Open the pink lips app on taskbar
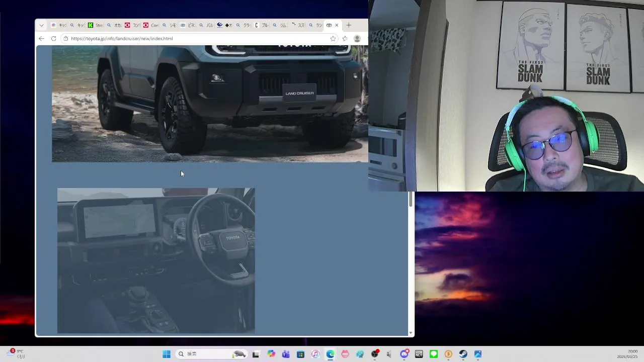This screenshot has width=644, height=362. [x=345, y=354]
